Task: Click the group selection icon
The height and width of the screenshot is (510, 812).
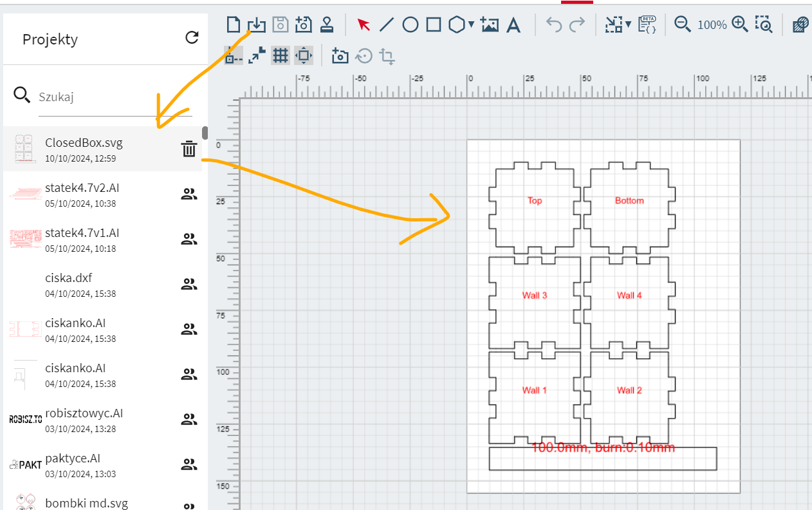Action: 614,24
